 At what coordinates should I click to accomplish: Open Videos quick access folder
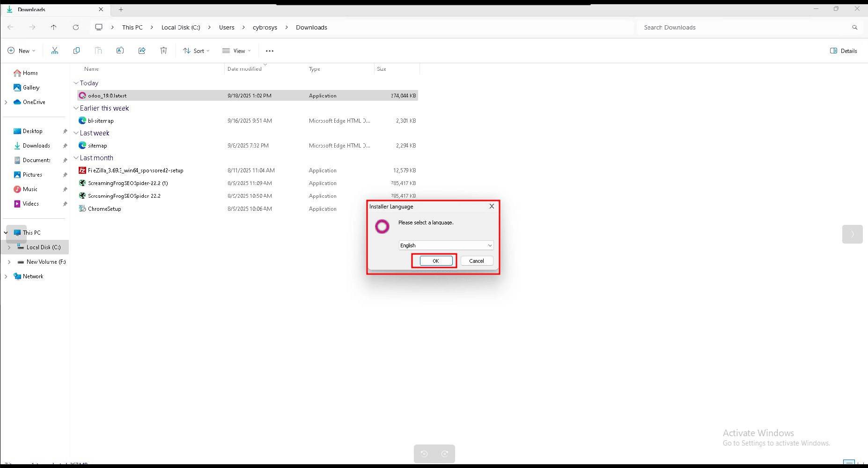click(26, 204)
